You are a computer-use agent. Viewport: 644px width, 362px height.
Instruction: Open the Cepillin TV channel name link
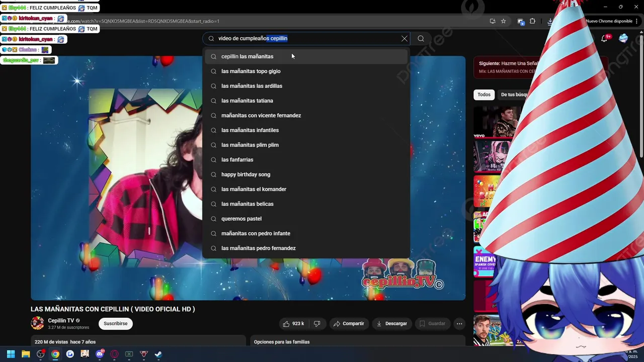click(x=61, y=321)
